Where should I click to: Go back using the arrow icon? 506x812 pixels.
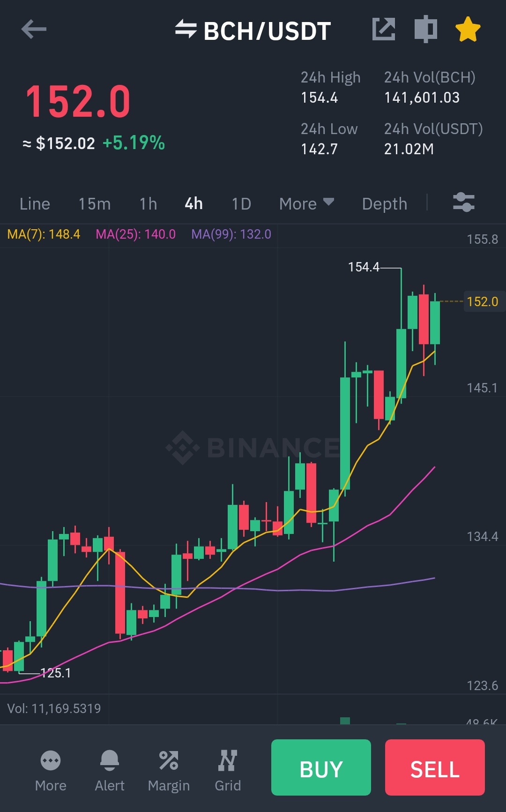click(x=34, y=29)
